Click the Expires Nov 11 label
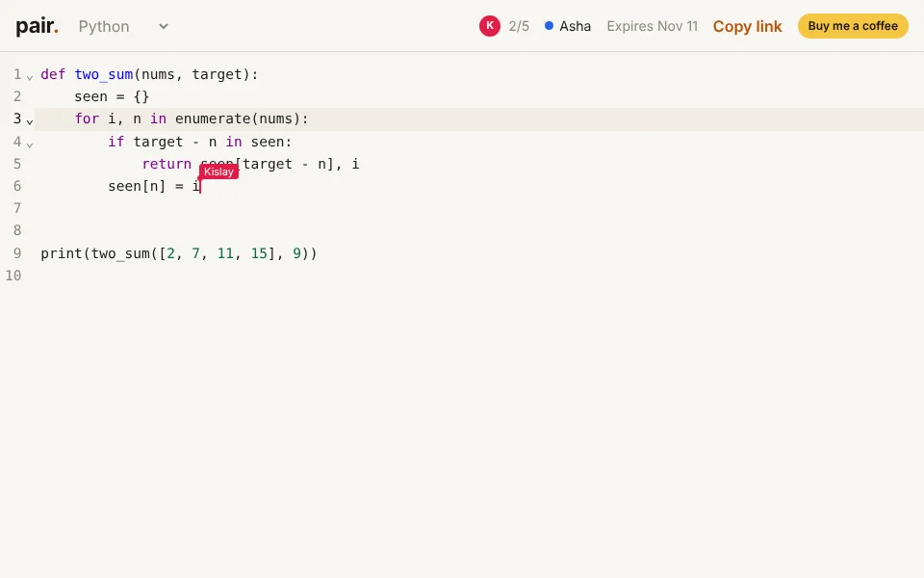 coord(652,27)
